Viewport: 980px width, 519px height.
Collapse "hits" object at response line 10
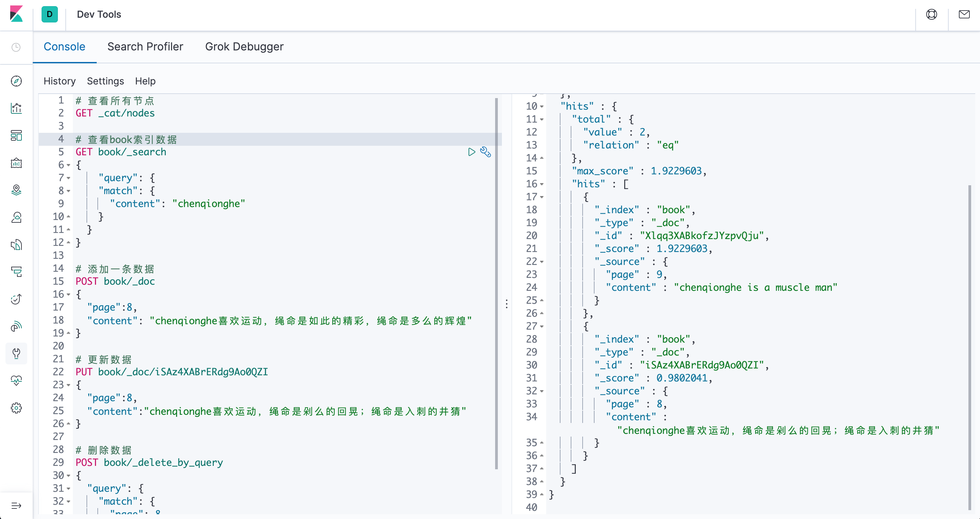tap(542, 107)
